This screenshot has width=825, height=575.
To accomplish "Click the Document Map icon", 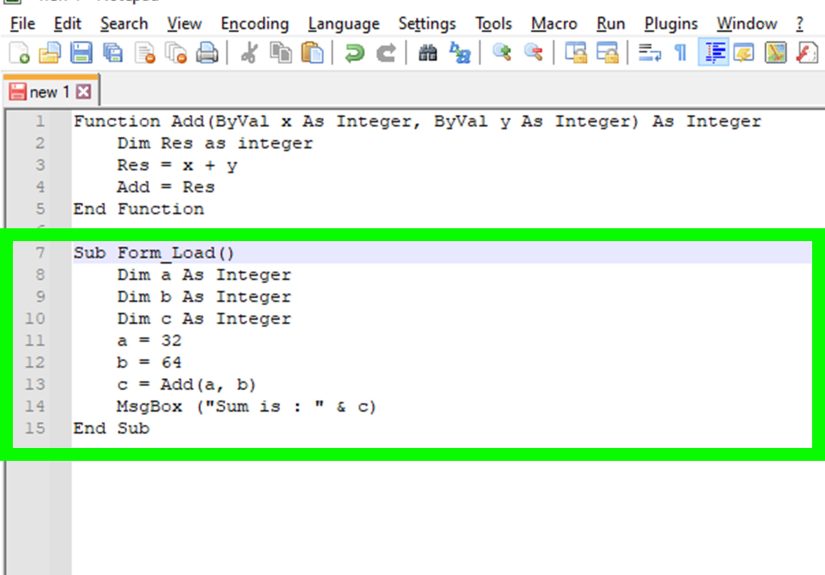I will pos(776,53).
